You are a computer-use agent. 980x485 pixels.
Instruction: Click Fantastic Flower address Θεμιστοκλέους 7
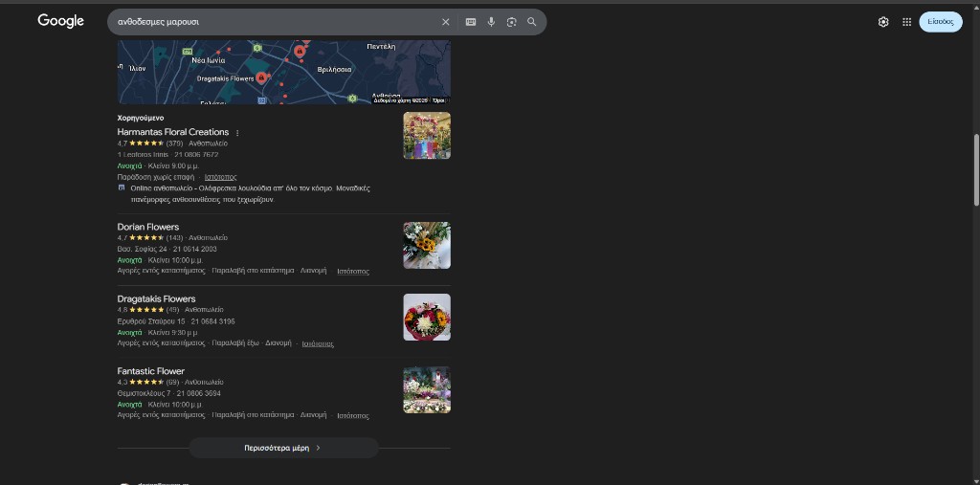144,393
